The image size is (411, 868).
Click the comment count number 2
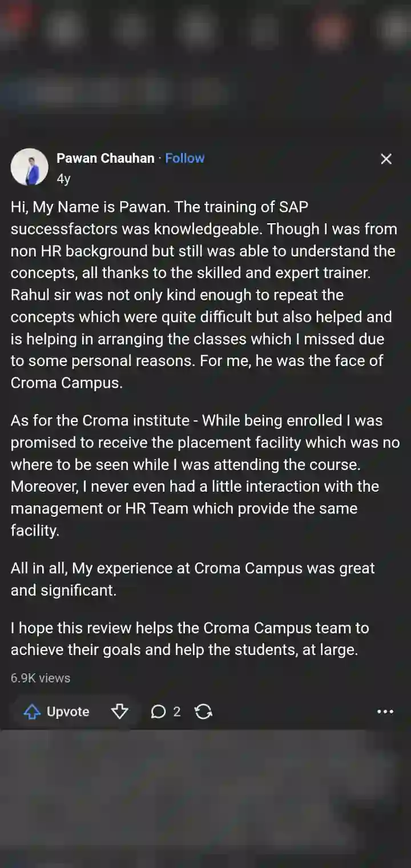point(177,712)
